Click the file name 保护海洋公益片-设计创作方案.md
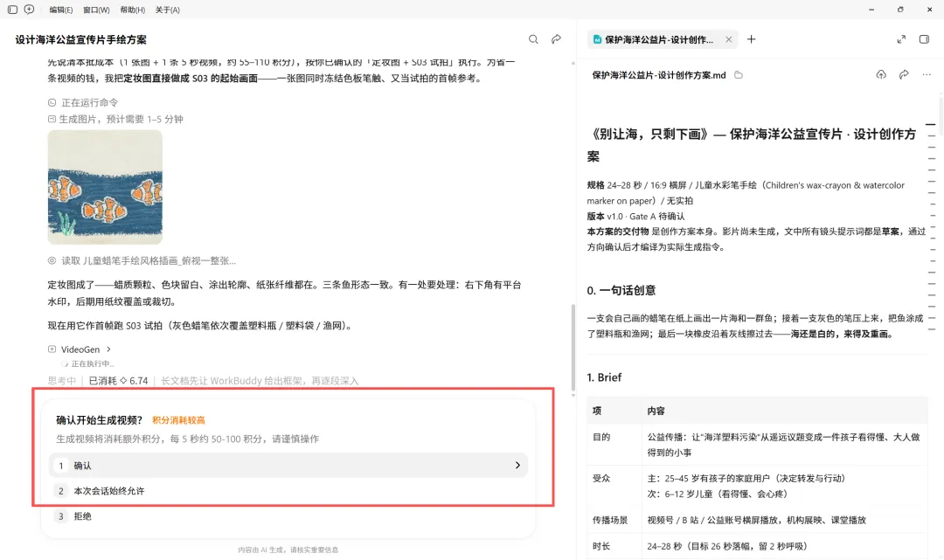The width and height of the screenshot is (944, 560). point(659,75)
